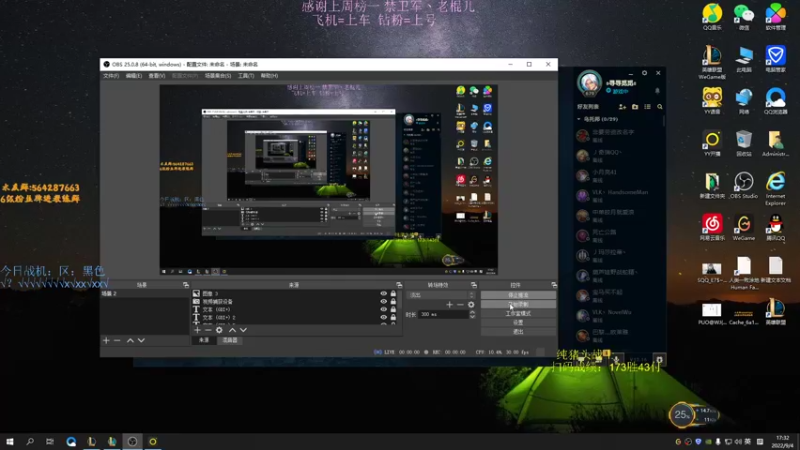The image size is (800, 450).
Task: Open 场景集合(S) menu in OBS
Action: pos(218,76)
